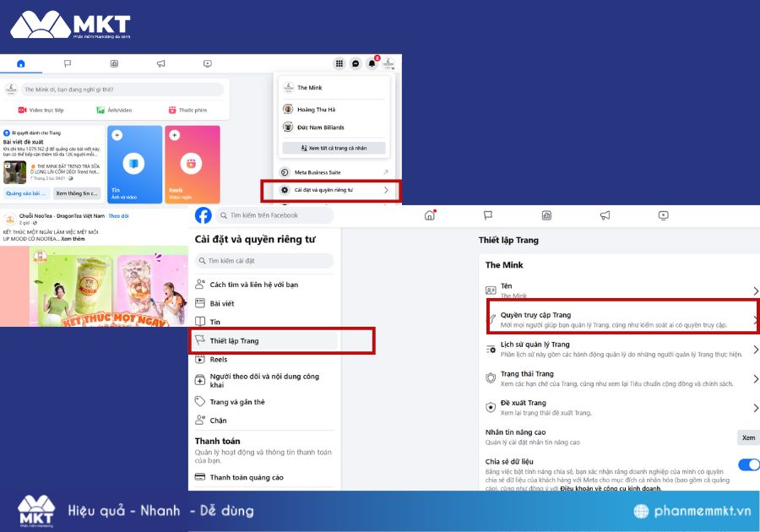
Task: Expand Trạng thái Trang chevron
Action: click(755, 378)
